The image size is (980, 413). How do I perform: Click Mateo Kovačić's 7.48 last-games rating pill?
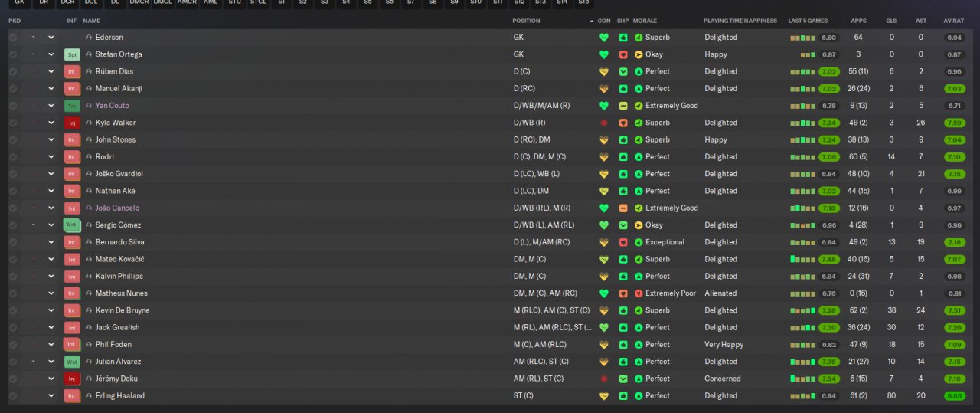(x=828, y=259)
